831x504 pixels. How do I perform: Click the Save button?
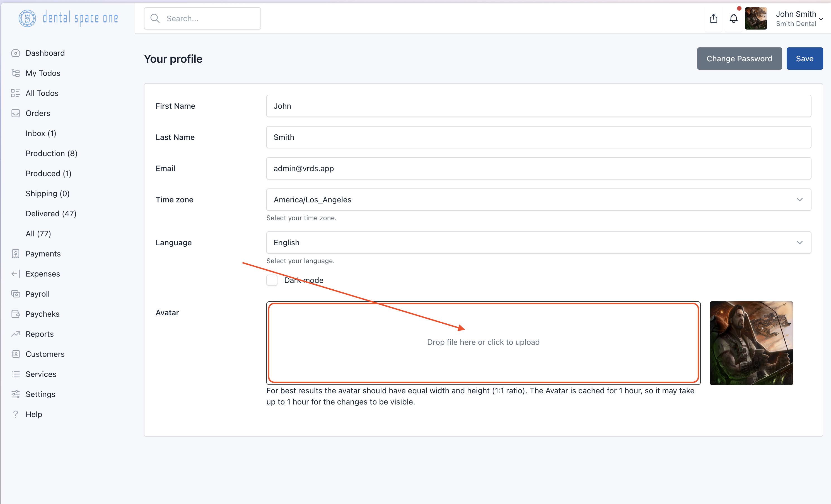click(804, 58)
